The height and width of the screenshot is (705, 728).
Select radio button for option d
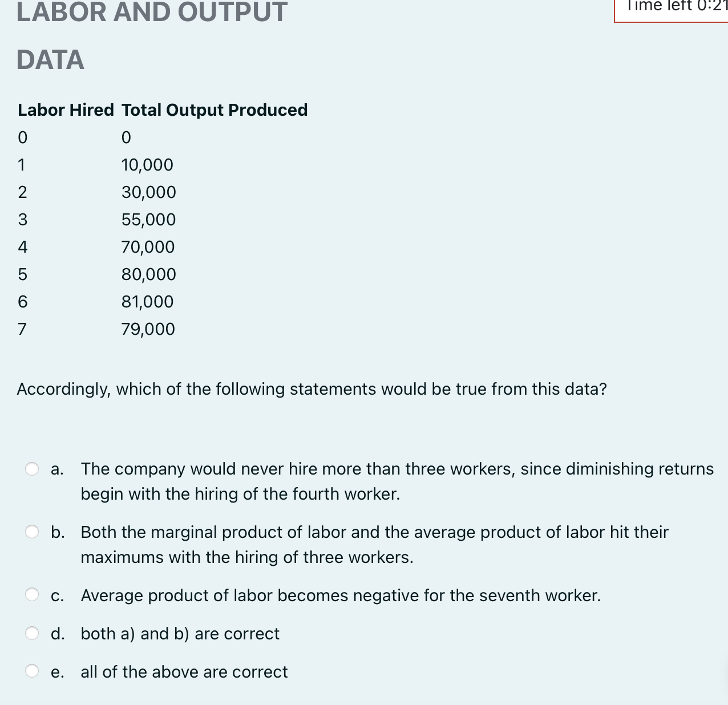(33, 633)
